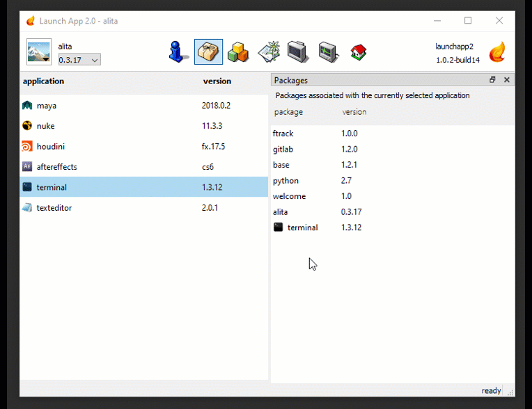Click the package column header

point(288,112)
